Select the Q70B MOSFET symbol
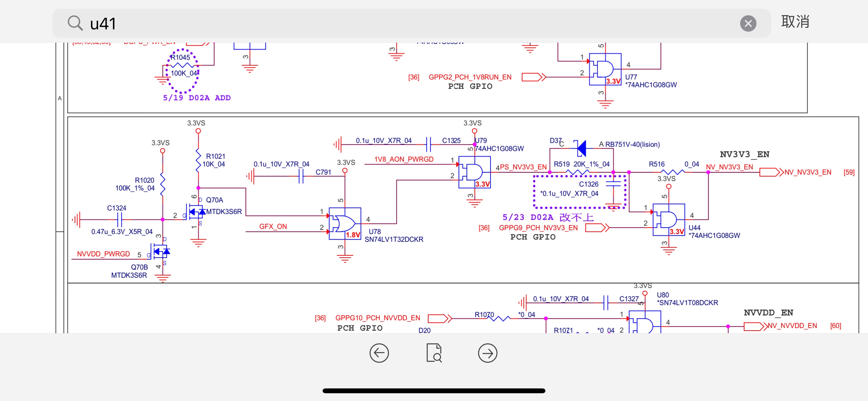868x401 pixels. point(161,252)
